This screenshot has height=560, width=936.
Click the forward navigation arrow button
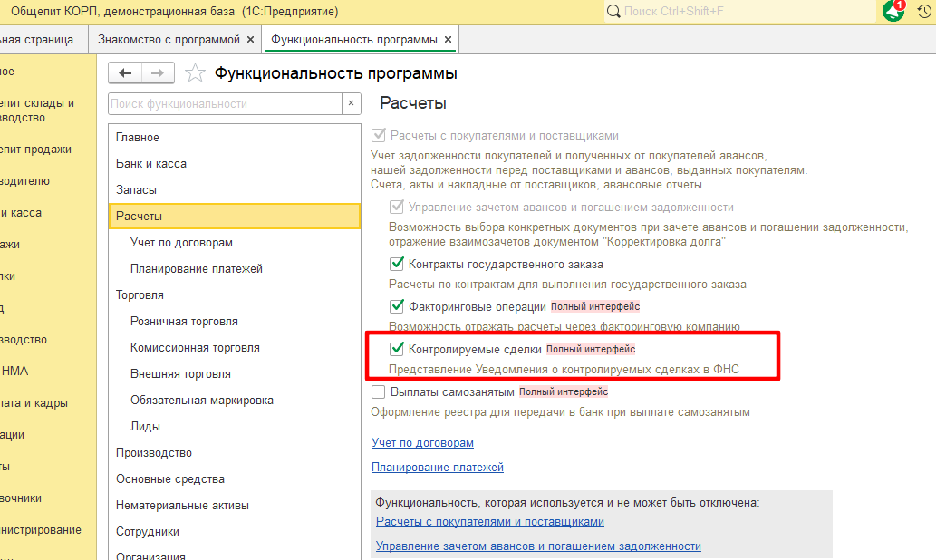157,73
